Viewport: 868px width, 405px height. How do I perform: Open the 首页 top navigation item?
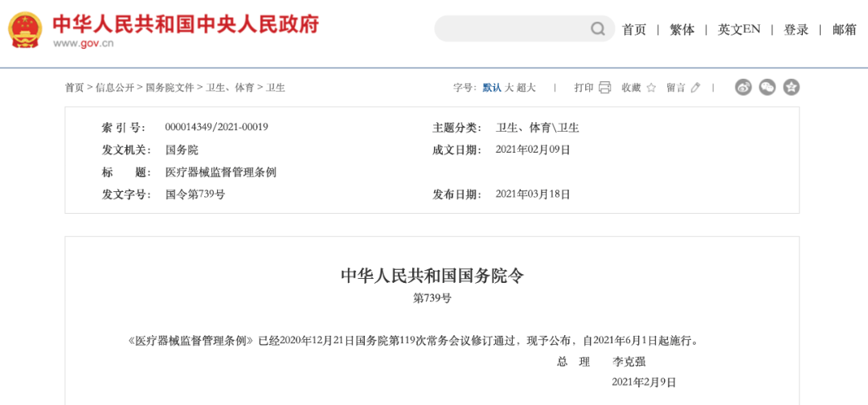[x=634, y=30]
